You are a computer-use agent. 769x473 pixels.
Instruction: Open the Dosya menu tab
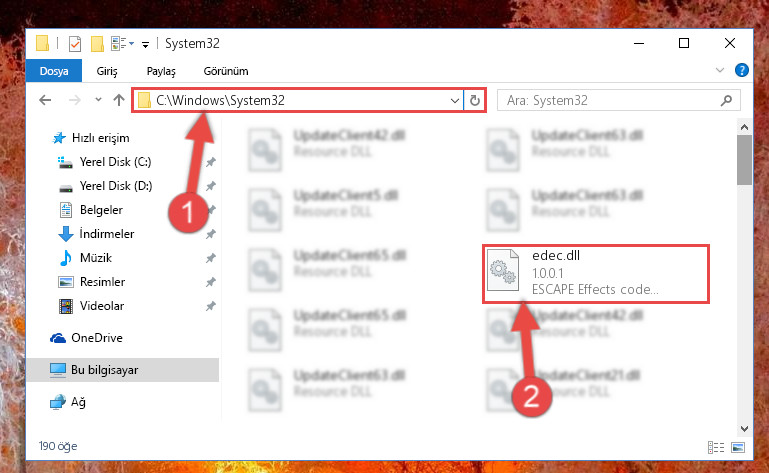pyautogui.click(x=54, y=71)
